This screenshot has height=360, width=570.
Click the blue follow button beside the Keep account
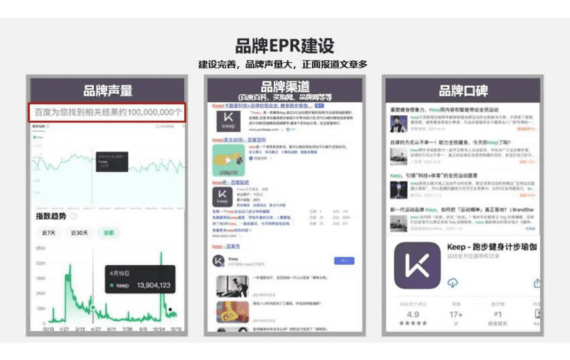(344, 260)
